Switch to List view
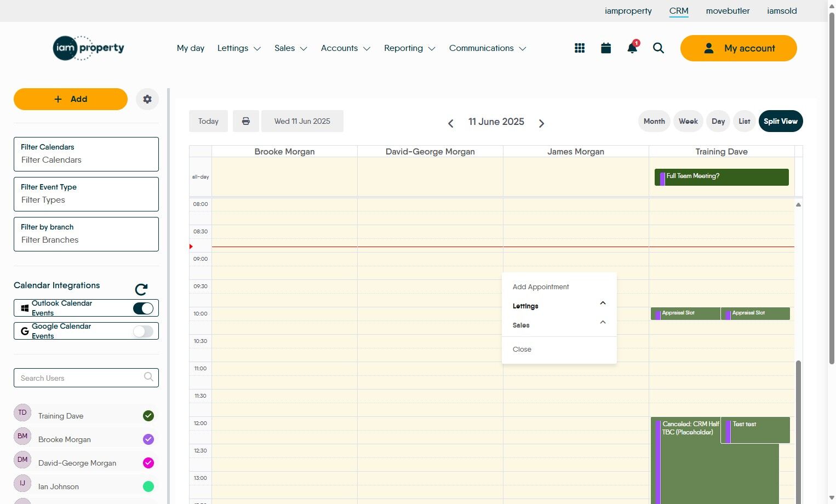The width and height of the screenshot is (836, 504). tap(745, 121)
